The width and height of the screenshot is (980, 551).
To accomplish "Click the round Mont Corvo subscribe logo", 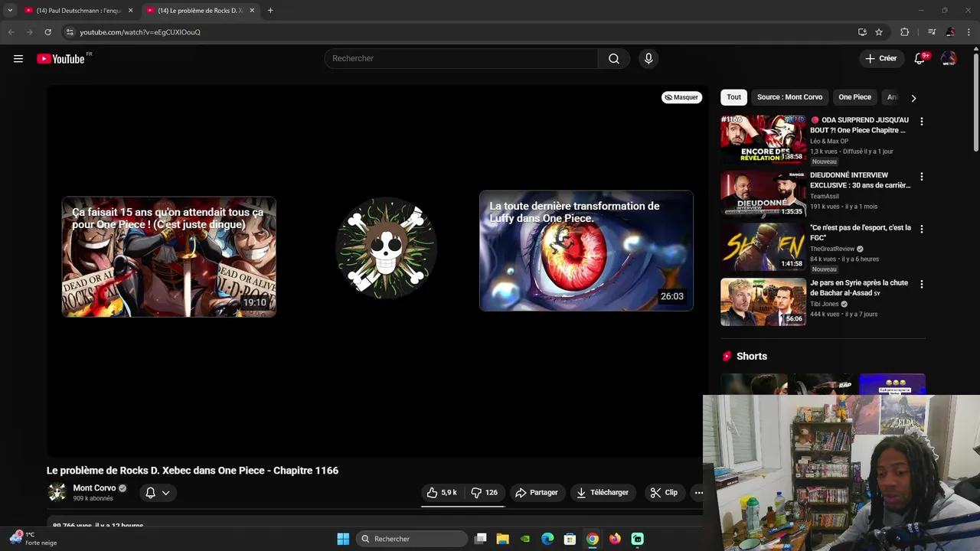I will point(387,247).
